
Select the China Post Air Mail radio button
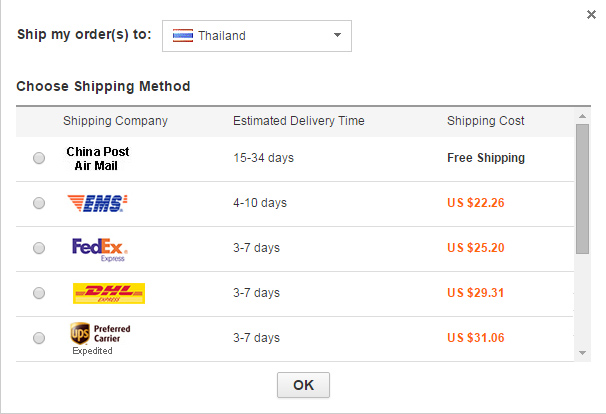(x=39, y=158)
